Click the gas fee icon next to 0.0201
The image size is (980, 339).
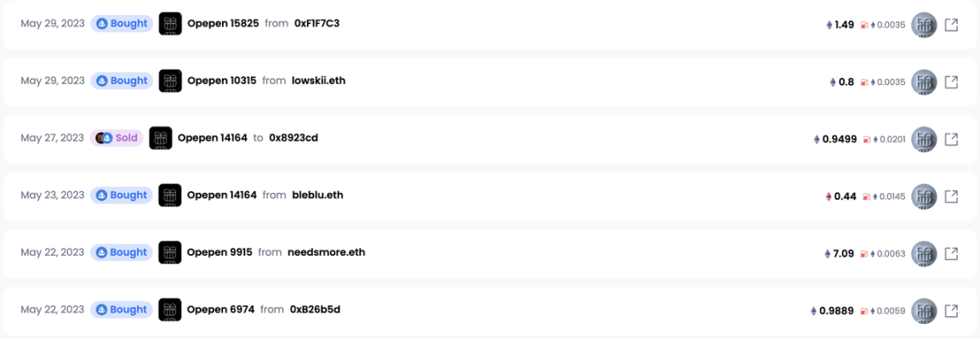(867, 140)
